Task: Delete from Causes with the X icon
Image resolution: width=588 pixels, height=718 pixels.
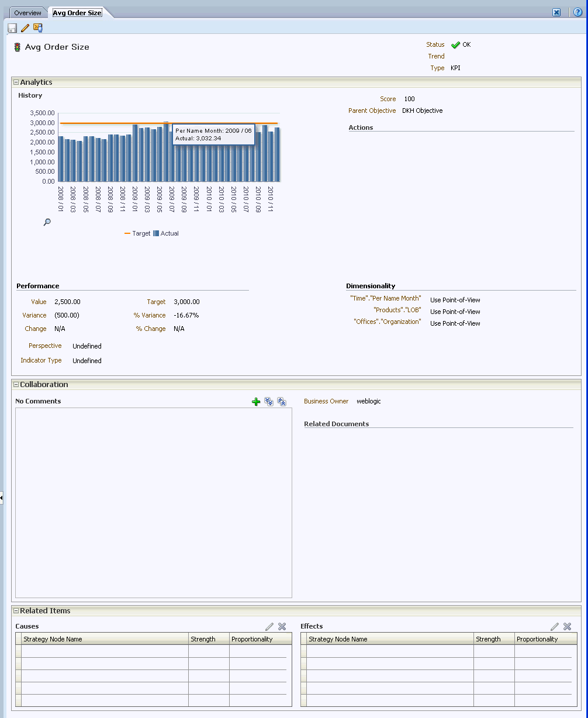Action: (x=282, y=626)
